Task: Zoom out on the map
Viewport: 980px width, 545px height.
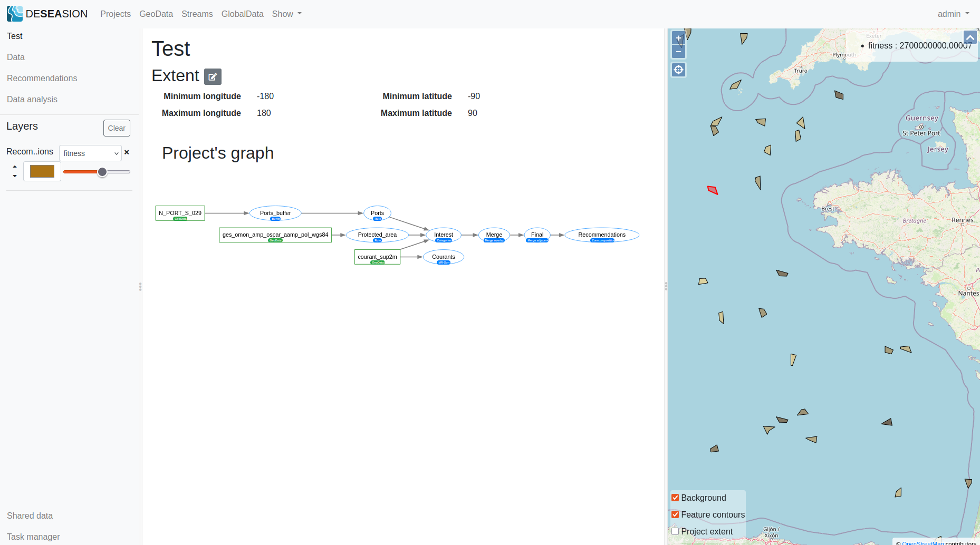Action: click(678, 52)
